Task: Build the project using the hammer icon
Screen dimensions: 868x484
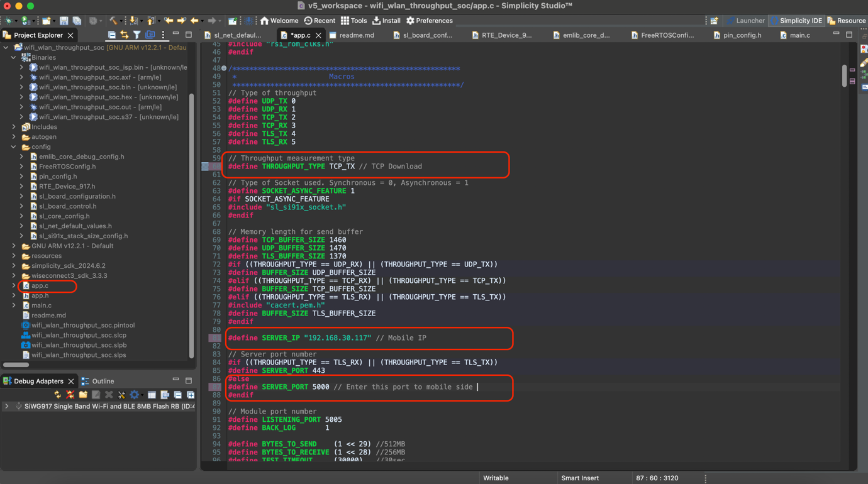Action: 113,21
